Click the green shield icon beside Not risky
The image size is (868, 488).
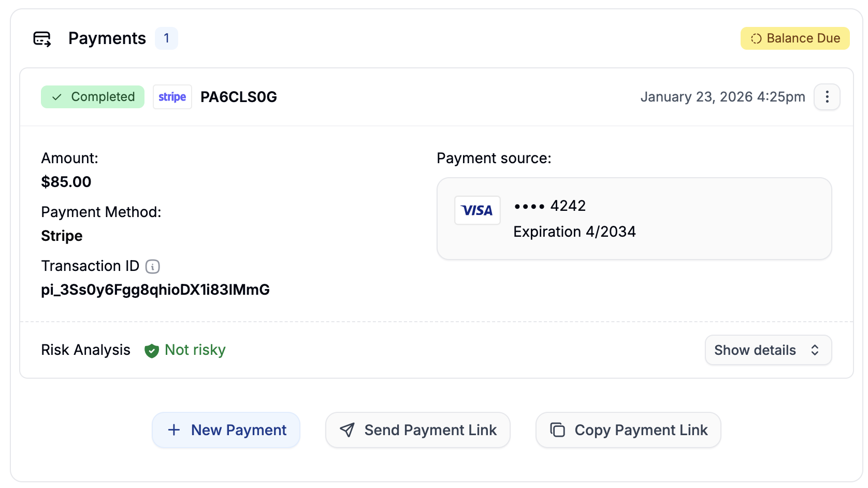pyautogui.click(x=151, y=351)
